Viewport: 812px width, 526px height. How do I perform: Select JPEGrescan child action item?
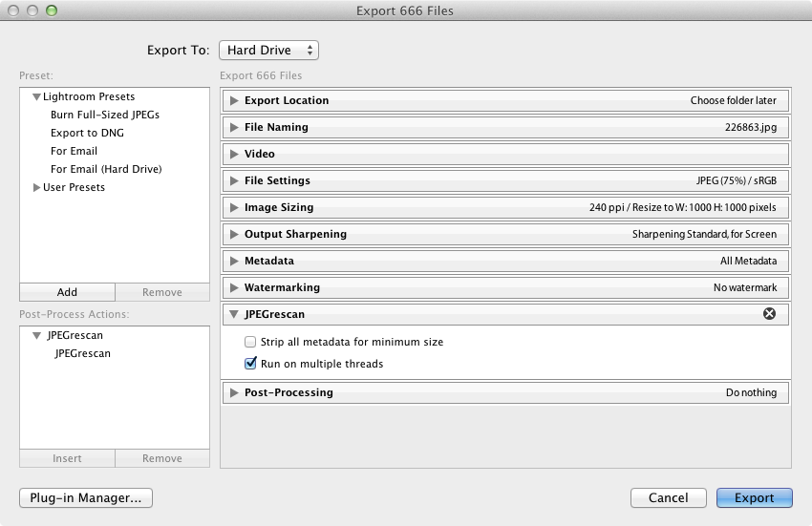83,353
